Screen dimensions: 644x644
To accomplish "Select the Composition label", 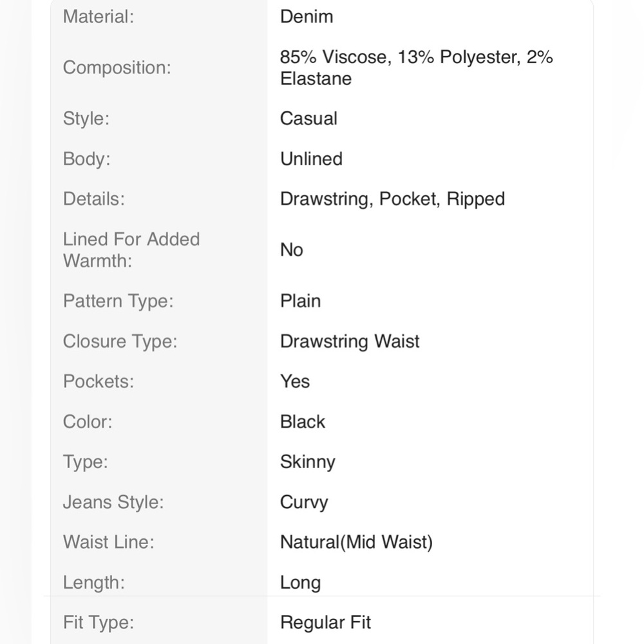I will coord(117,68).
